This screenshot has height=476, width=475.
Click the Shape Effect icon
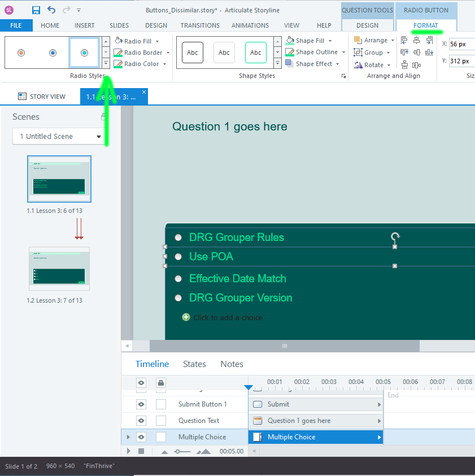pyautogui.click(x=289, y=64)
